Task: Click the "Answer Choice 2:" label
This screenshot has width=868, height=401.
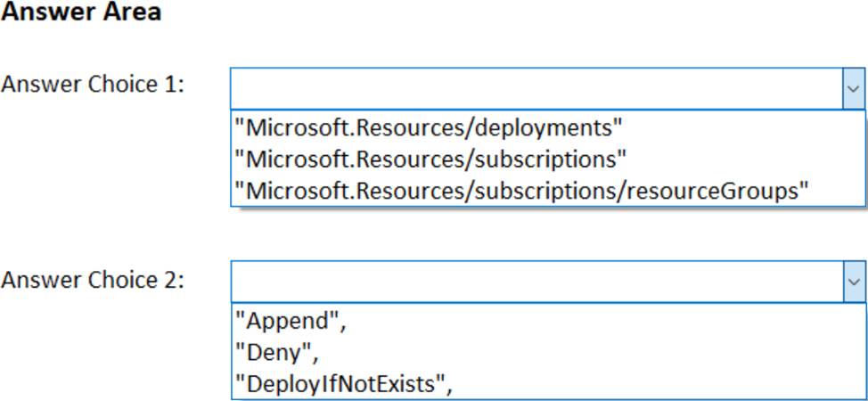Action: pyautogui.click(x=93, y=280)
